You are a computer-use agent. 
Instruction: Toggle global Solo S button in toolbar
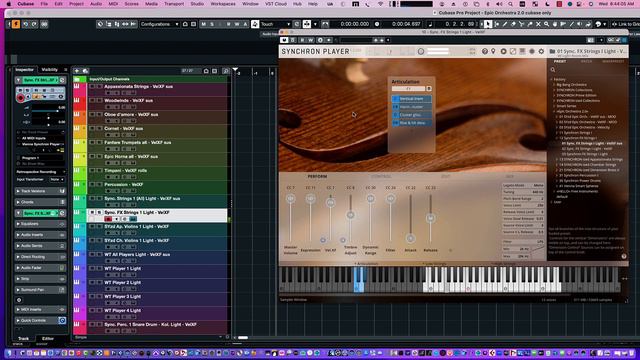[212, 24]
